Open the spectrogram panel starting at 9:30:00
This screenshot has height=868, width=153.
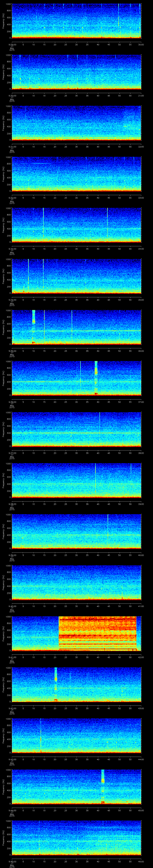click(x=77, y=72)
